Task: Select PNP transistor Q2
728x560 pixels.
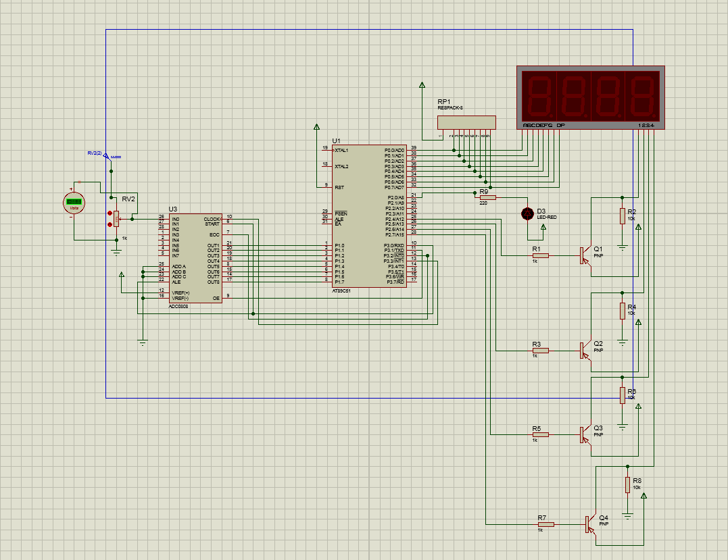Action: tap(585, 351)
